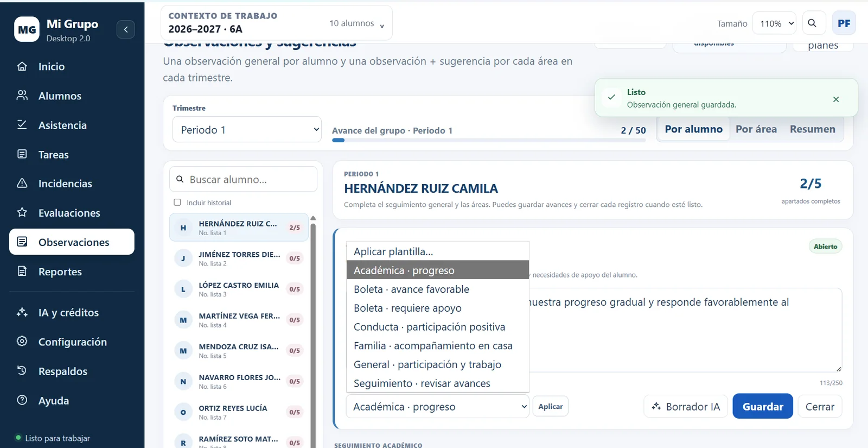This screenshot has width=868, height=448.
Task: Switch to the Resumen tab
Action: point(812,129)
